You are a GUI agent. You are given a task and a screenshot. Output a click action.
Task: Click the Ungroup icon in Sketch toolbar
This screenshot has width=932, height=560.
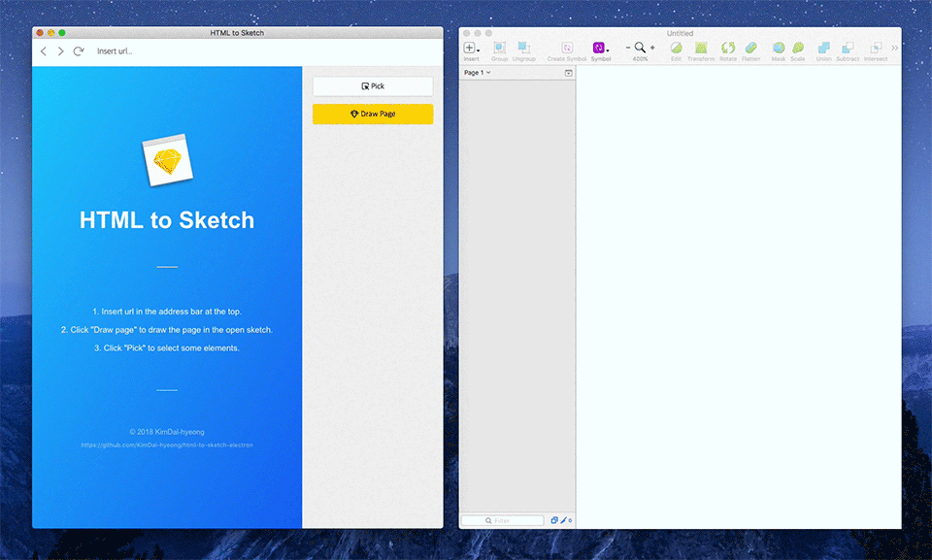pyautogui.click(x=523, y=50)
